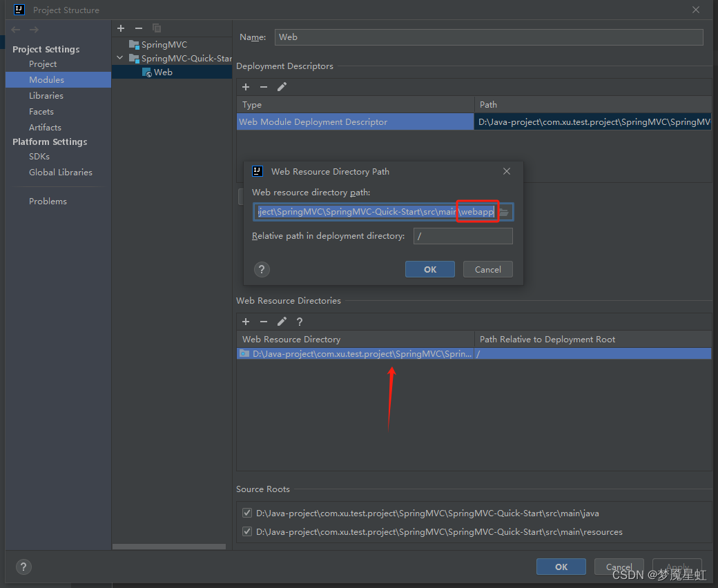This screenshot has width=718, height=588.
Task: Click the Type column header
Action: tap(355, 105)
